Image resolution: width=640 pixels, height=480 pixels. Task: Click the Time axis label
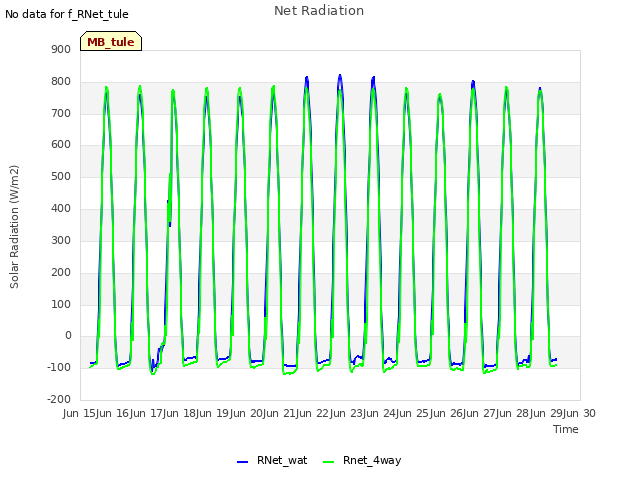coord(566,429)
